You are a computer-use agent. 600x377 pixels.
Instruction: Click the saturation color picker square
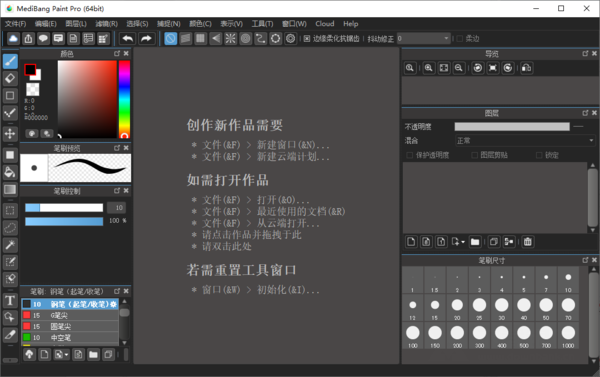87,99
